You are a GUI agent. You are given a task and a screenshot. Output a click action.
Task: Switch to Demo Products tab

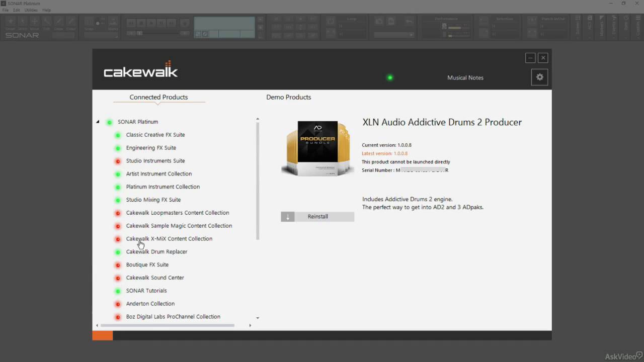coord(289,97)
